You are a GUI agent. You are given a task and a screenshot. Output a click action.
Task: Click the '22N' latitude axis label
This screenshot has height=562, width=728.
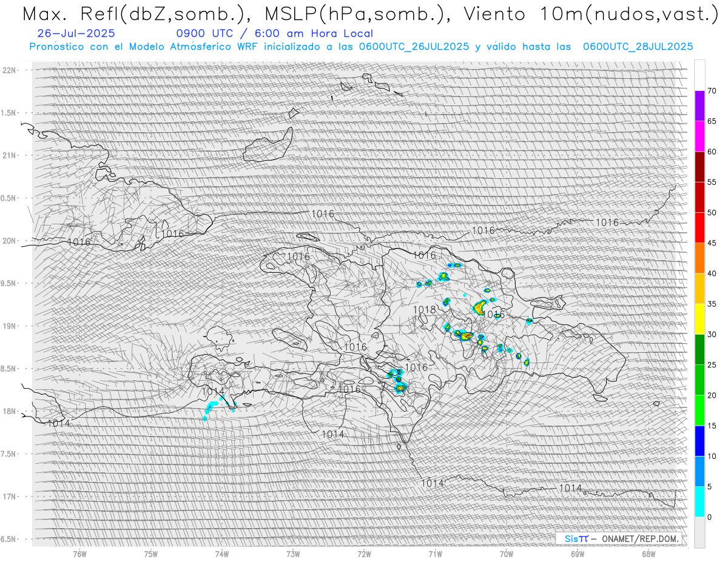[10, 70]
